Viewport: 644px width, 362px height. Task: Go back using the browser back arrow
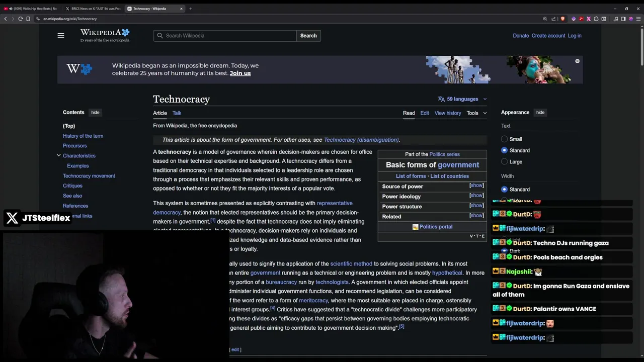(x=6, y=19)
